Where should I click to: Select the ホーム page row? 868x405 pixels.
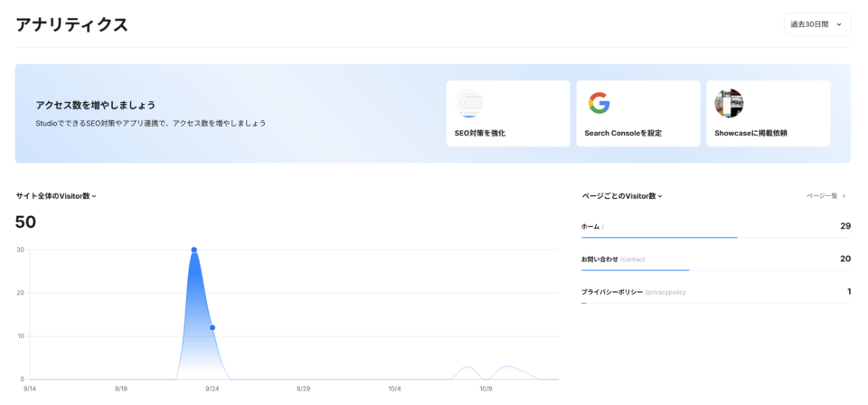(715, 226)
